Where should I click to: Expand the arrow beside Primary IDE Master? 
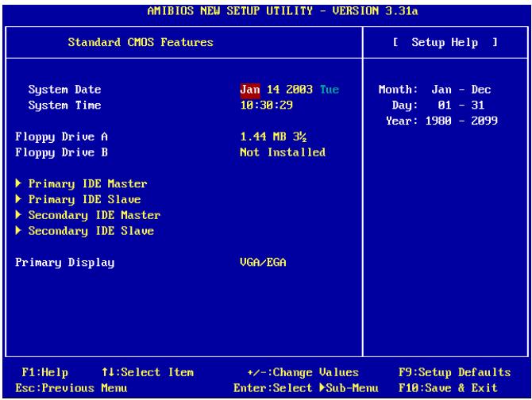[18, 183]
